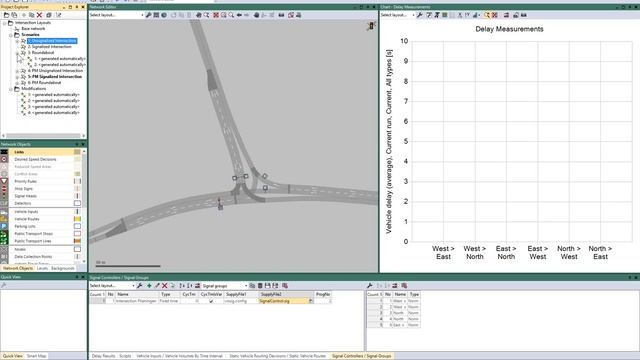
Task: Toggle the CycTmIsVar checkbox in first row
Action: (x=211, y=301)
